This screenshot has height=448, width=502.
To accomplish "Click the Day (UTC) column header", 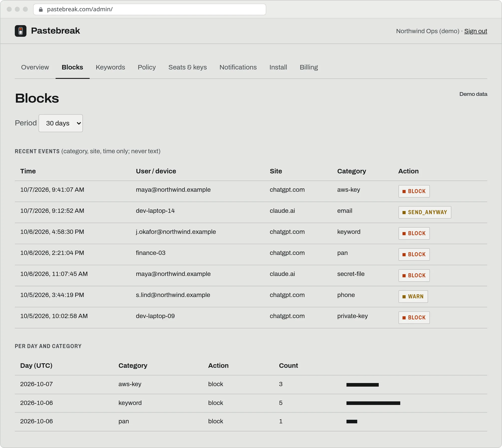I will click(x=36, y=365).
